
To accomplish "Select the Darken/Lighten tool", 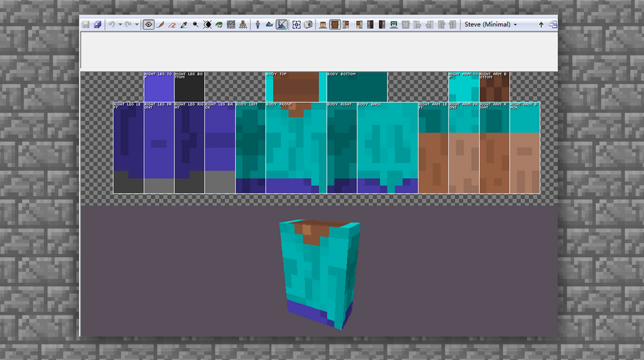I will coord(207,24).
